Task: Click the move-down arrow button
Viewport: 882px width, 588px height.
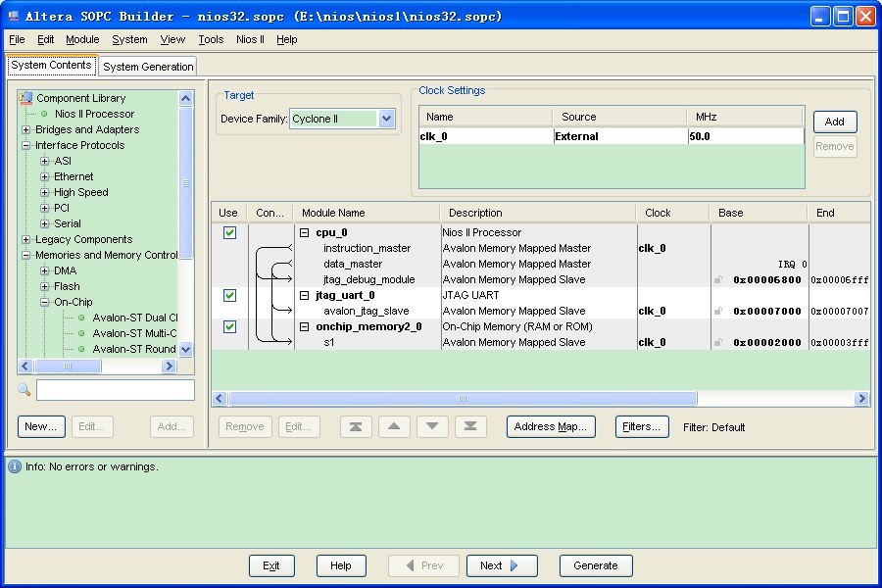Action: pos(432,426)
